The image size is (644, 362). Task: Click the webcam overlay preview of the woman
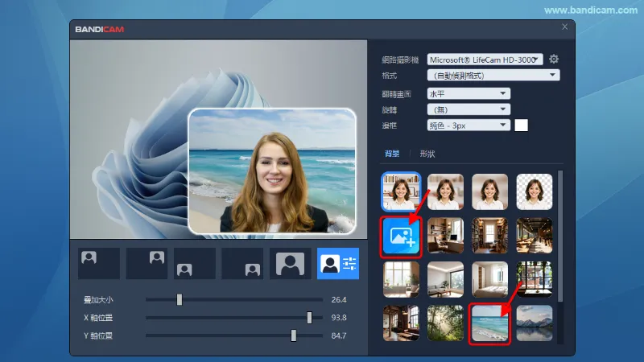pyautogui.click(x=272, y=171)
